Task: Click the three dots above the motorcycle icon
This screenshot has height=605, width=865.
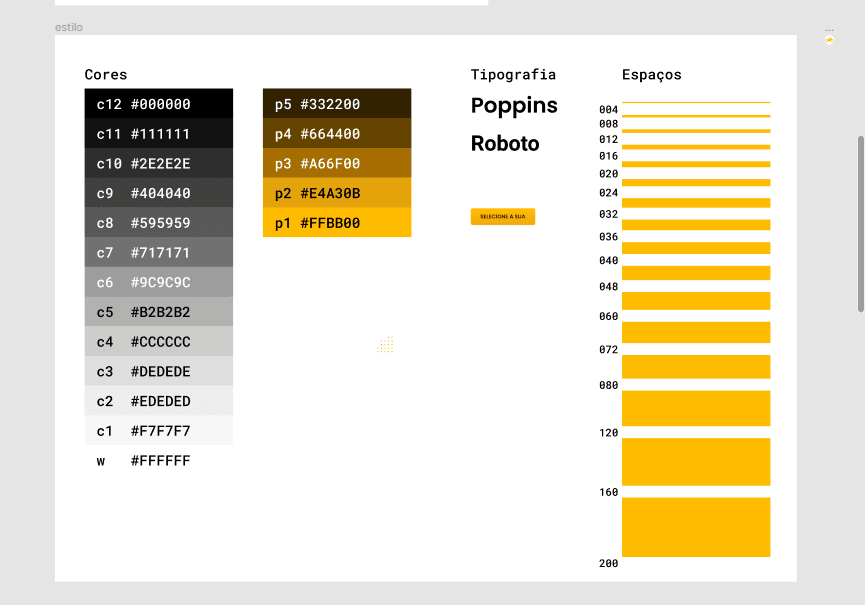Action: pos(829,30)
